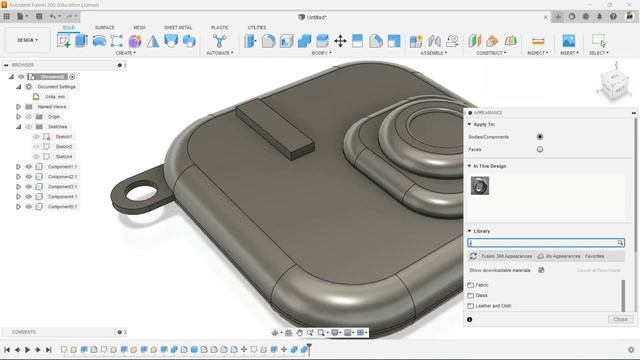
Task: Select the Create Sketch tool
Action: (x=64, y=41)
